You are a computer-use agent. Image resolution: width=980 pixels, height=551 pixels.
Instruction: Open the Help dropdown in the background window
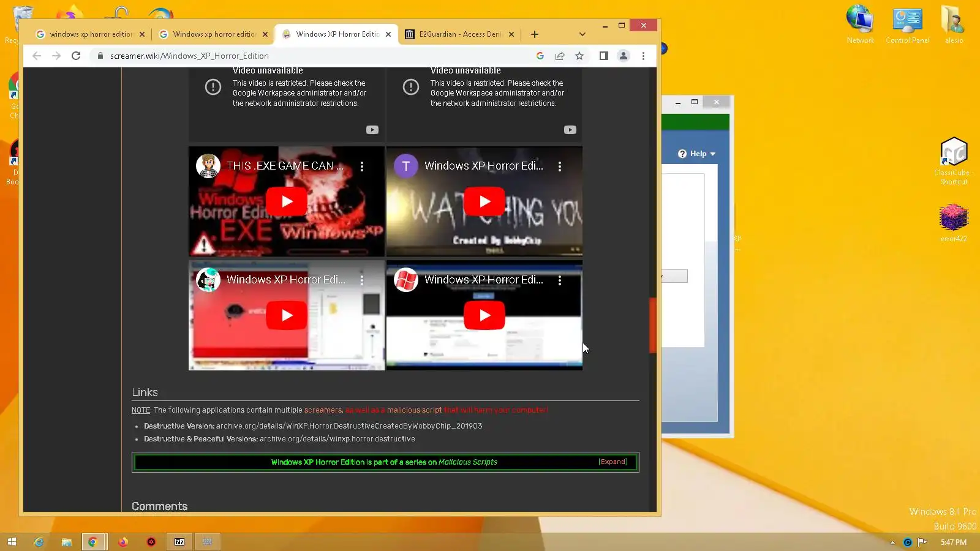pyautogui.click(x=697, y=154)
